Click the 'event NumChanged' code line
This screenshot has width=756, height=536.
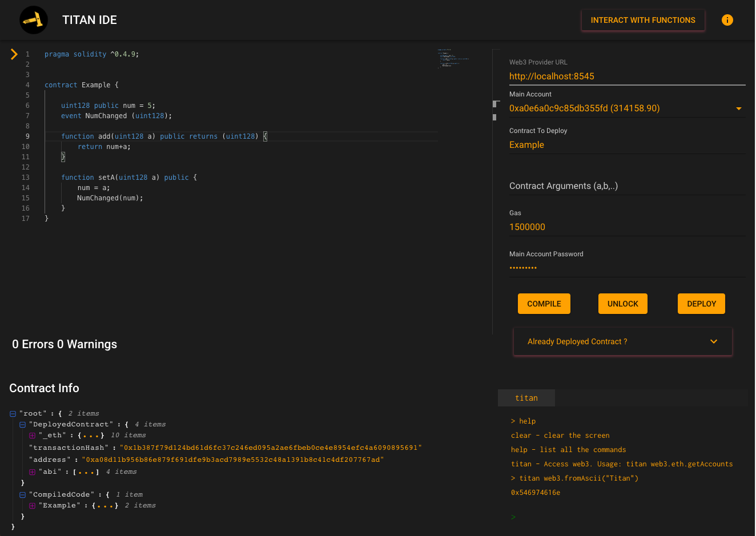point(116,116)
